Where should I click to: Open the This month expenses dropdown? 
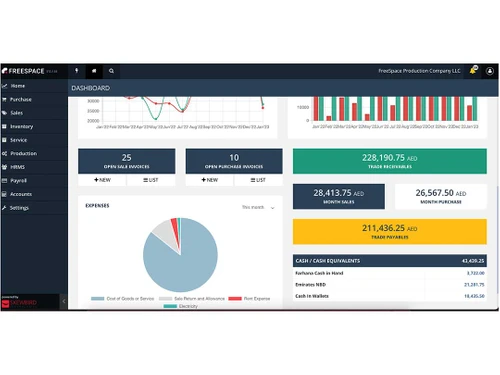tap(258, 207)
